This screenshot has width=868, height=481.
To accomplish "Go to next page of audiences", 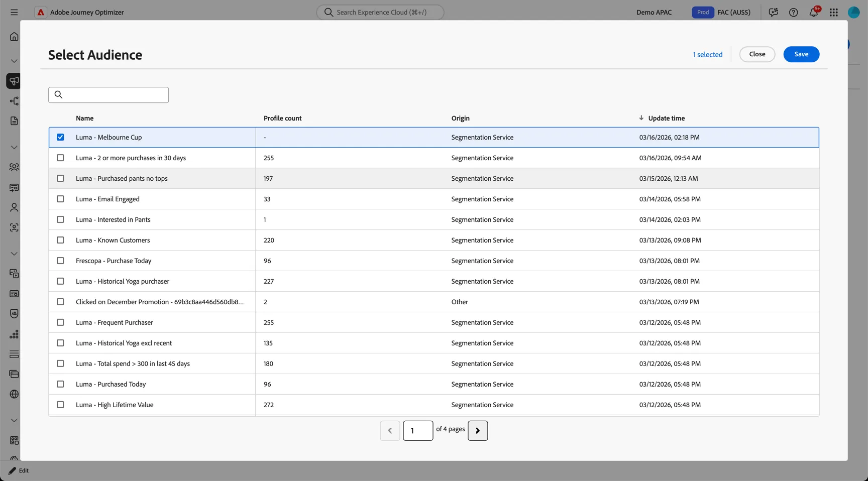I will click(478, 431).
